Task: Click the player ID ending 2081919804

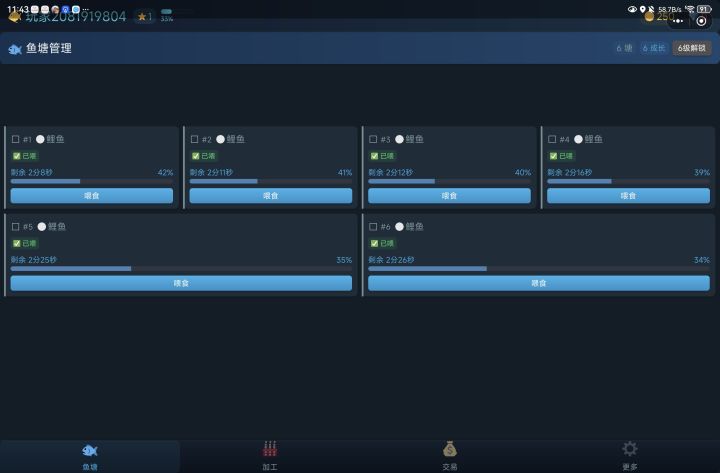Action: (76, 17)
